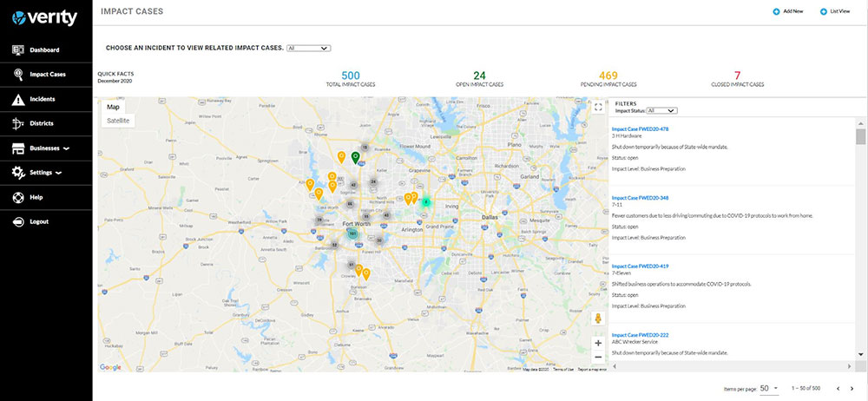Click the Logout icon
The width and height of the screenshot is (868, 401).
(x=18, y=221)
